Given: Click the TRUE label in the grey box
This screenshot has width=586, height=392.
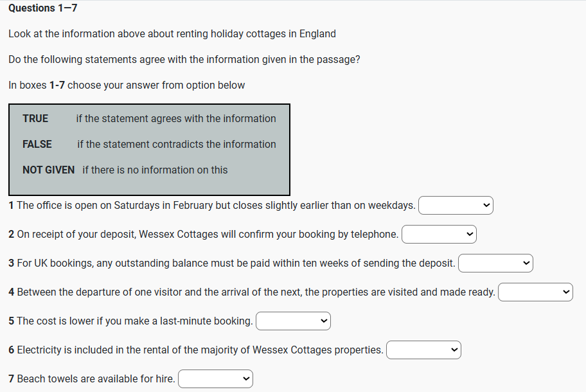Looking at the screenshot, I should (35, 119).
